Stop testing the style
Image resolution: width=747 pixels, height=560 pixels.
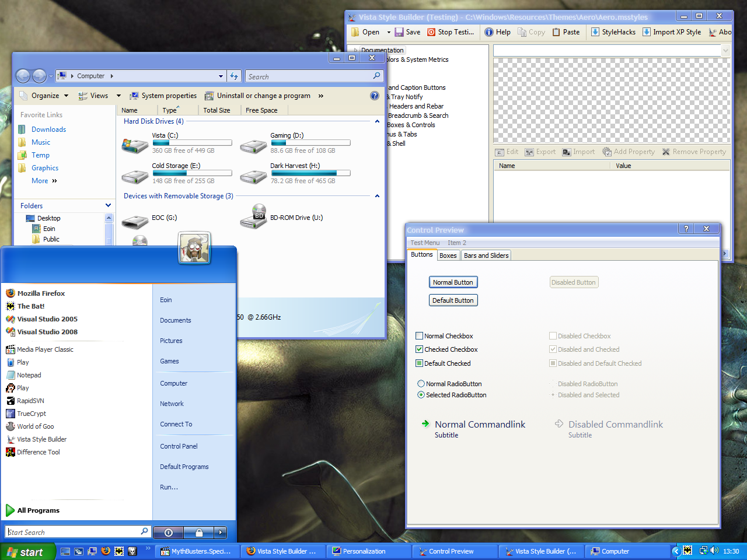tap(451, 32)
